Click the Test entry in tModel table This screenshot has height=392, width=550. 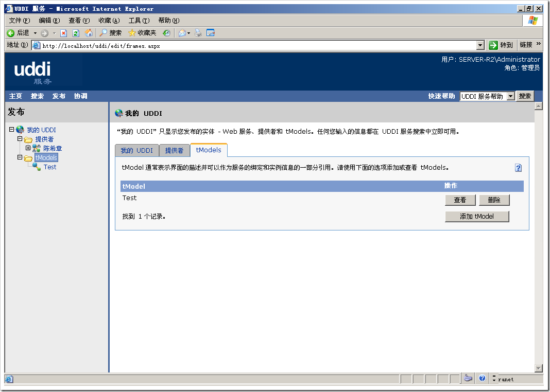[x=129, y=198]
